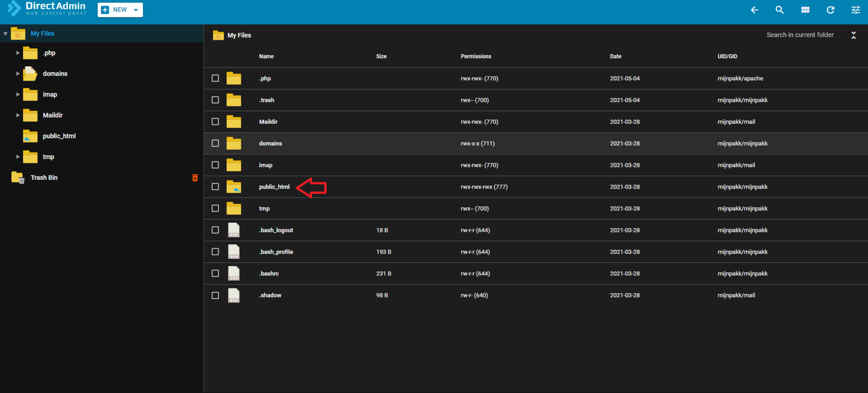The image size is (868, 393).
Task: Expand the tmp folder in sidebar
Action: tap(18, 157)
